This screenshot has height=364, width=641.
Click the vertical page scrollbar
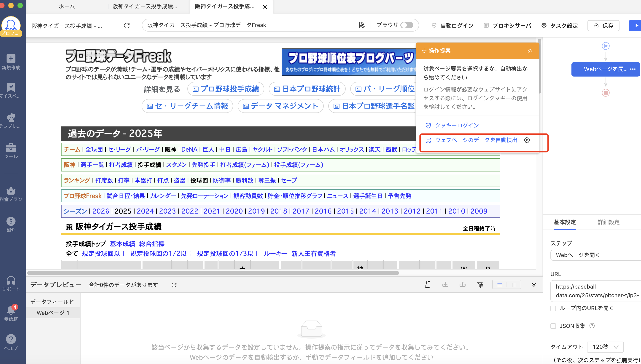click(539, 66)
